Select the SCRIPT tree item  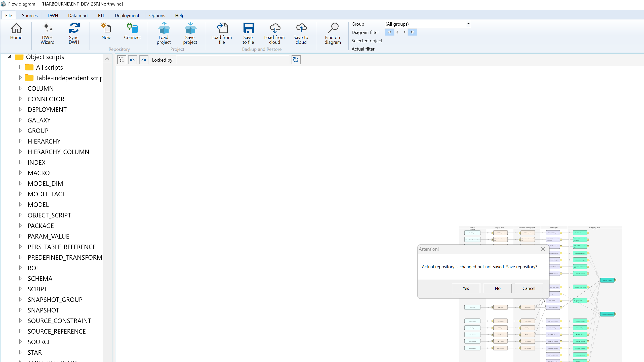click(x=37, y=289)
